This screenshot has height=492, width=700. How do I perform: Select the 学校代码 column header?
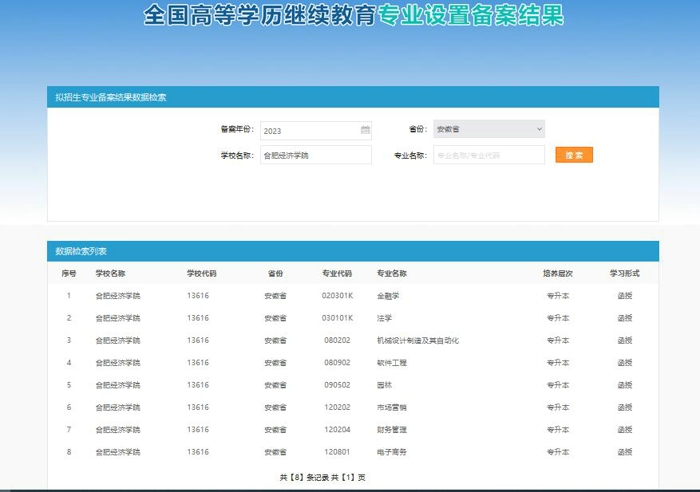coord(202,273)
